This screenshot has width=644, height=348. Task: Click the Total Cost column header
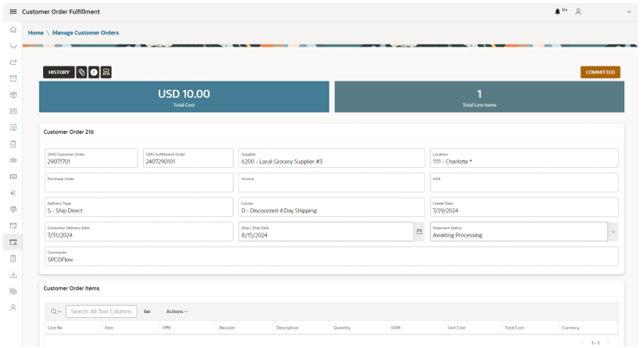click(x=514, y=328)
